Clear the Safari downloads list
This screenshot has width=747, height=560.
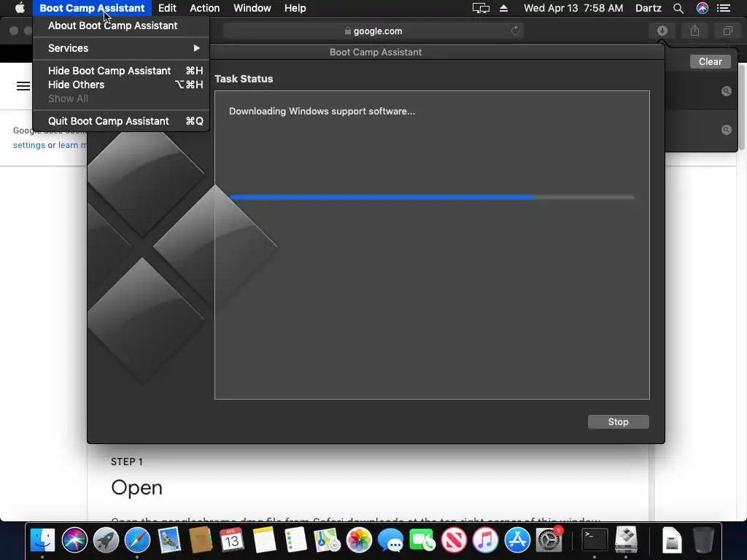tap(710, 61)
